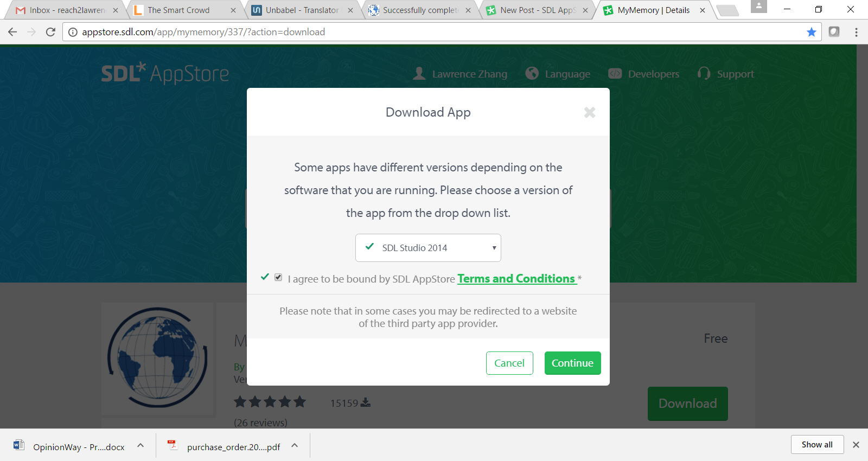Open the SDL Studio 2014 version dropdown

(428, 248)
